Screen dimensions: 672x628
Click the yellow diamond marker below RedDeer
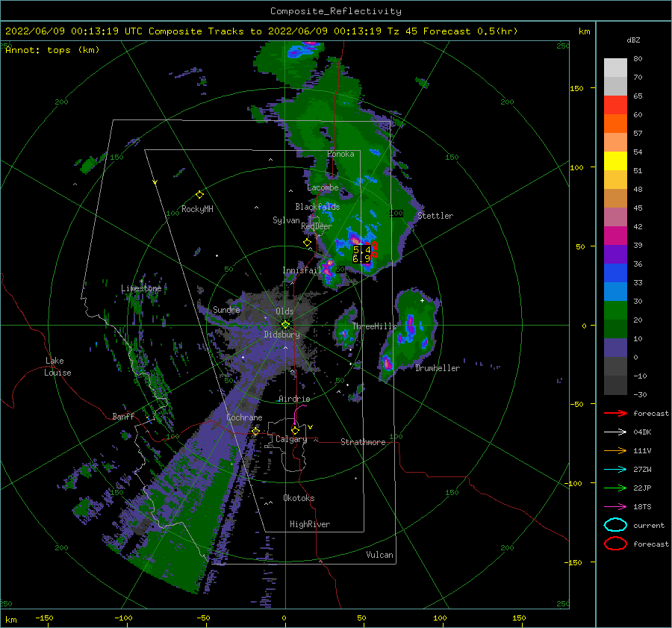[307, 243]
